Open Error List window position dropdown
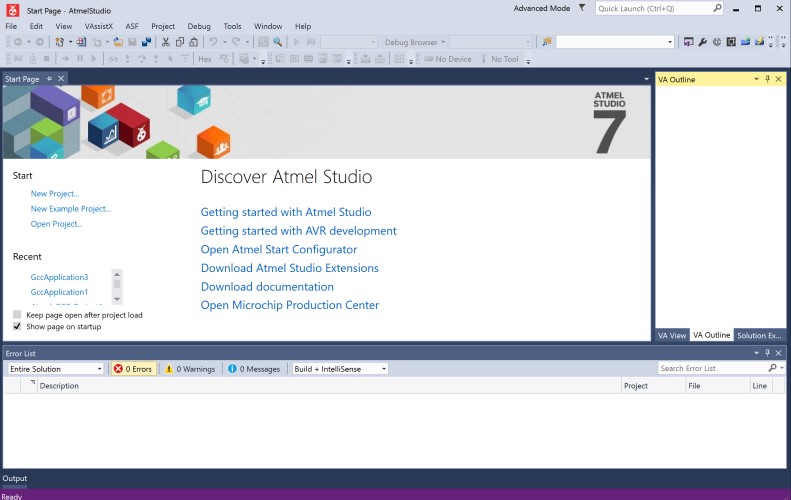Screen dimensions: 791x500 [756, 353]
